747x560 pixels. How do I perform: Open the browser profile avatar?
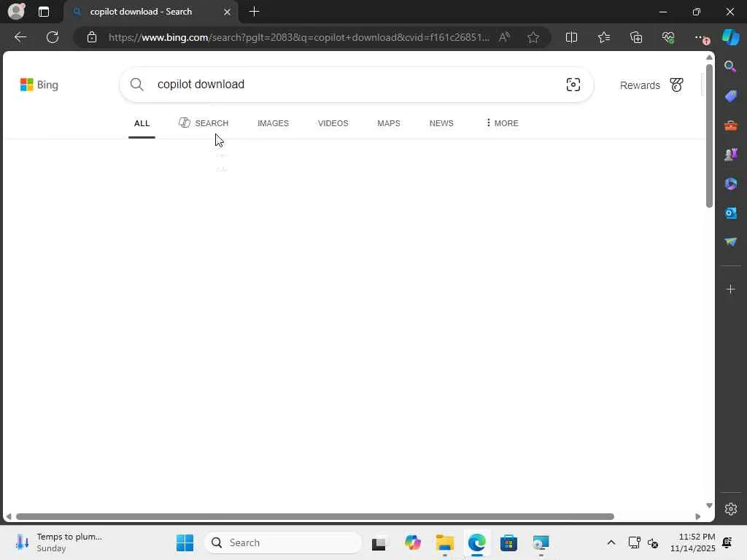click(x=16, y=12)
